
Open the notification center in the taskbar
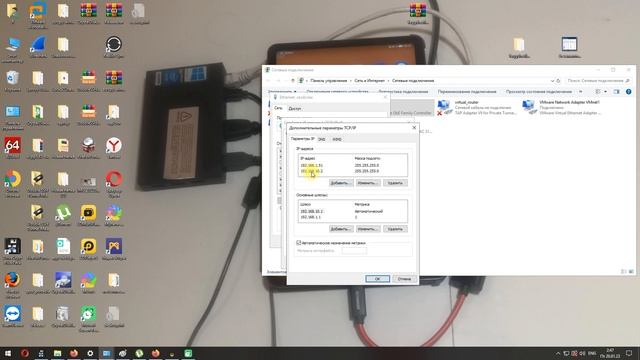pyautogui.click(x=629, y=353)
